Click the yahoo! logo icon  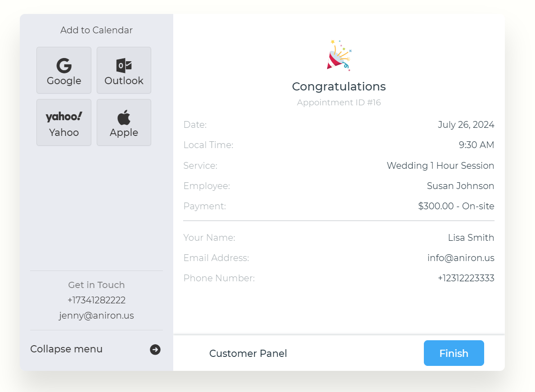64,117
